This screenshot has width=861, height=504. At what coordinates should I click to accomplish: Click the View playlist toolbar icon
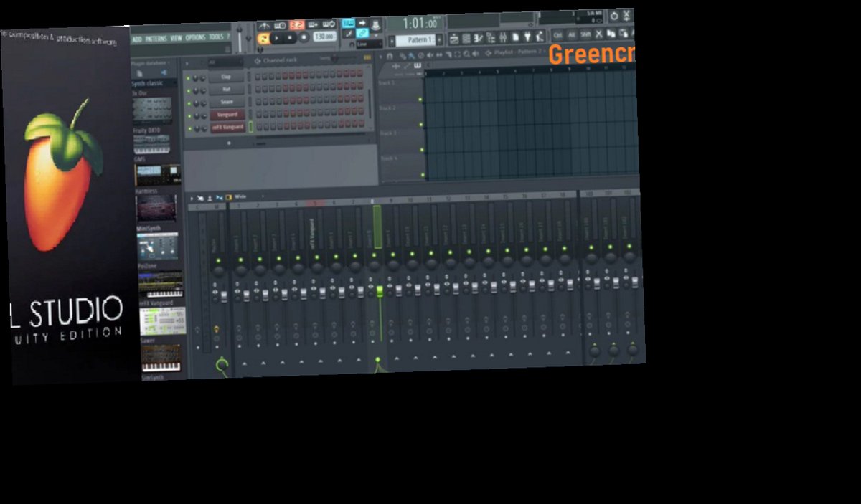pos(455,39)
